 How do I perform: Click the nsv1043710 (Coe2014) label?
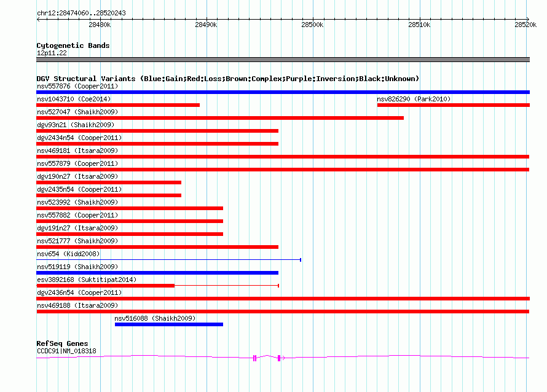point(74,99)
